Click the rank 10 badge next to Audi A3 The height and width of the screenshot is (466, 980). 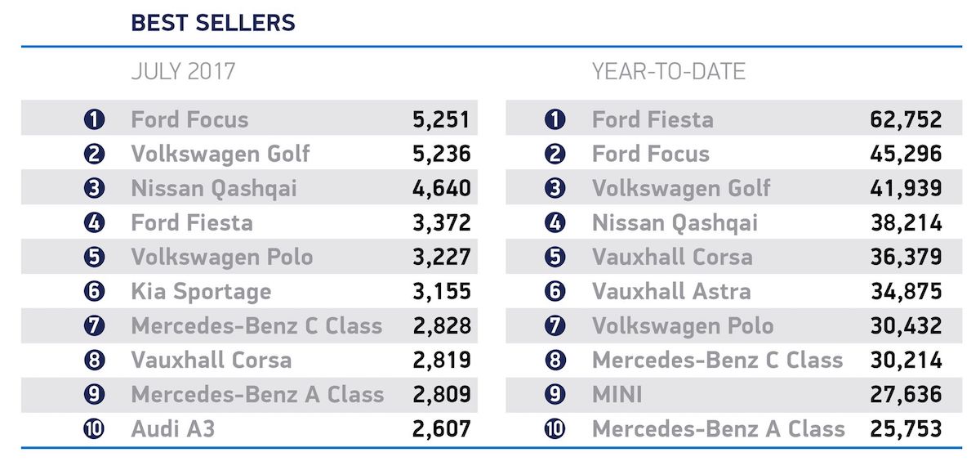point(95,428)
